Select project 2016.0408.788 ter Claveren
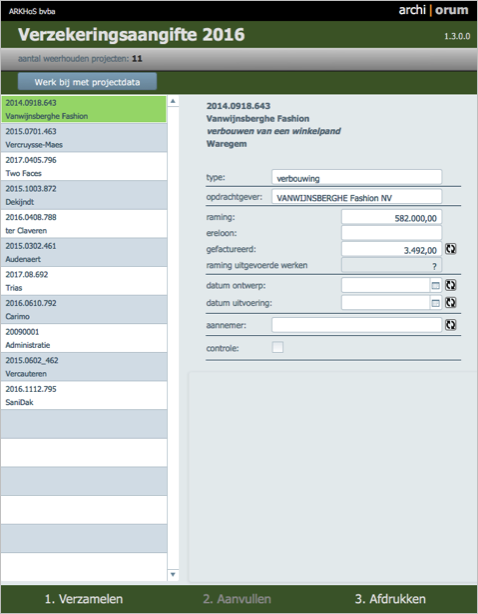 pyautogui.click(x=84, y=224)
